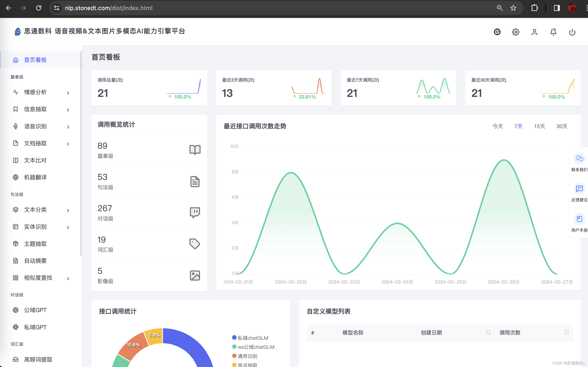This screenshot has height=367, width=588.
Task: Expand the 情感分析 submenu chevron
Action: tap(68, 93)
